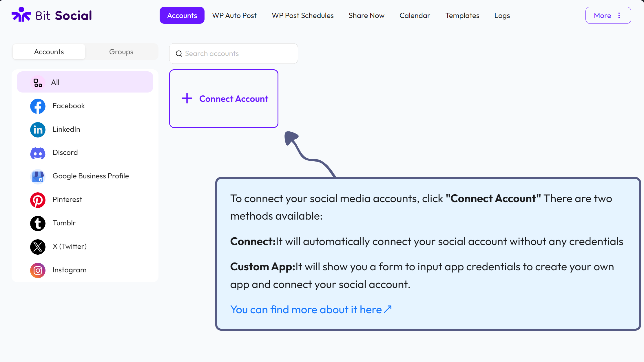Select the Discord icon in sidebar
Viewport: 644px width, 362px height.
38,153
